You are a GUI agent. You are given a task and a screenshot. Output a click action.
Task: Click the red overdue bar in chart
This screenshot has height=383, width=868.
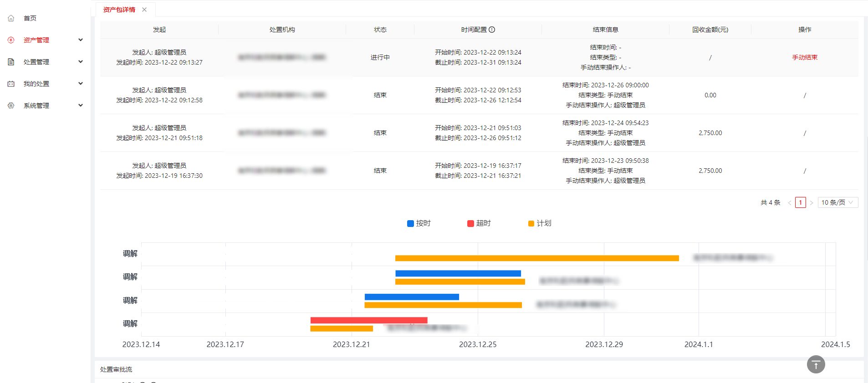(369, 320)
